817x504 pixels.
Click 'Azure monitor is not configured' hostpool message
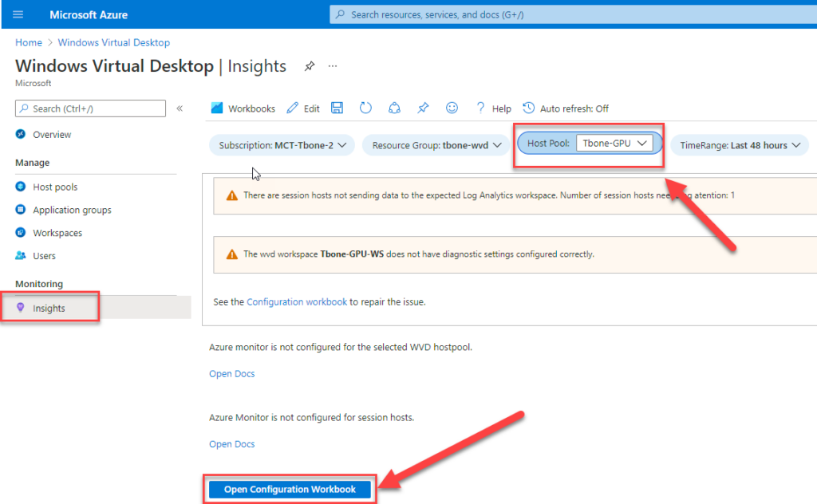pyautogui.click(x=341, y=347)
